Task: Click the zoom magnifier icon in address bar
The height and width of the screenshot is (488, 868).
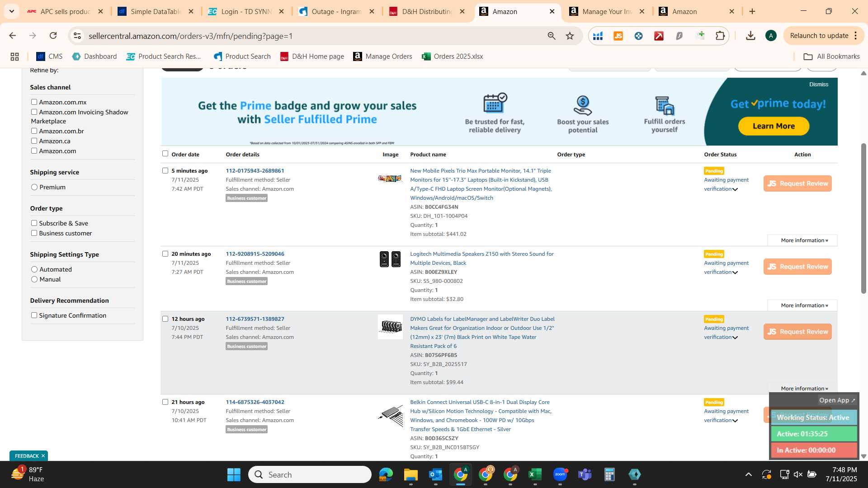Action: click(551, 36)
